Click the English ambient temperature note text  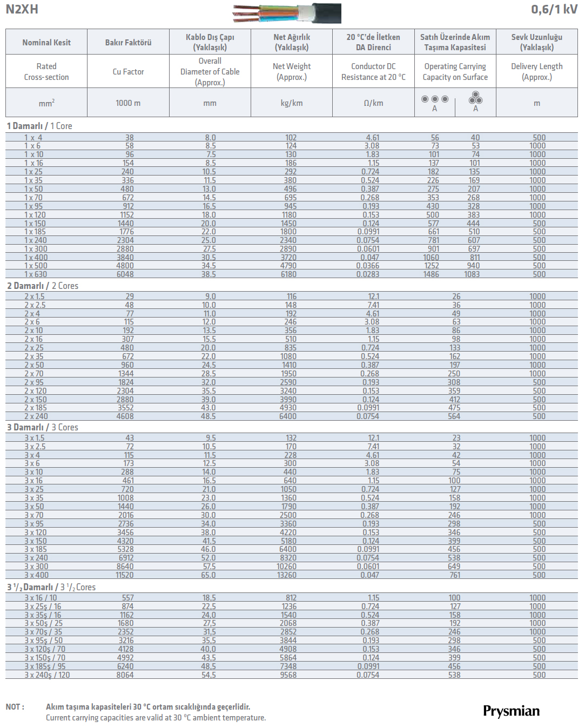point(156,718)
